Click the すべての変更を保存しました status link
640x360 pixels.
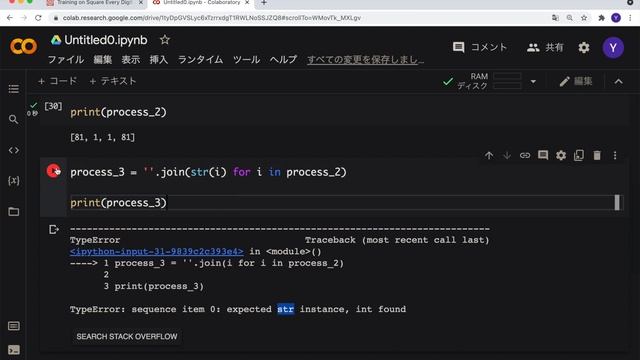click(365, 60)
